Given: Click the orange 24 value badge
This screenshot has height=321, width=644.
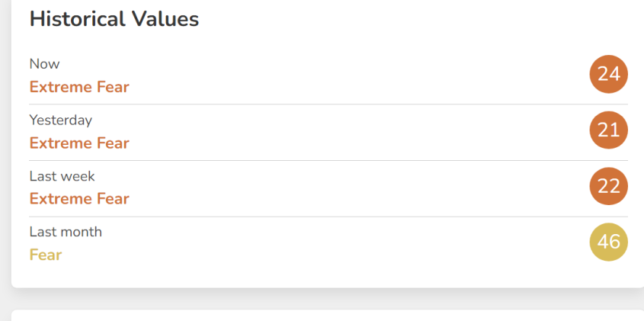Looking at the screenshot, I should click(x=609, y=74).
